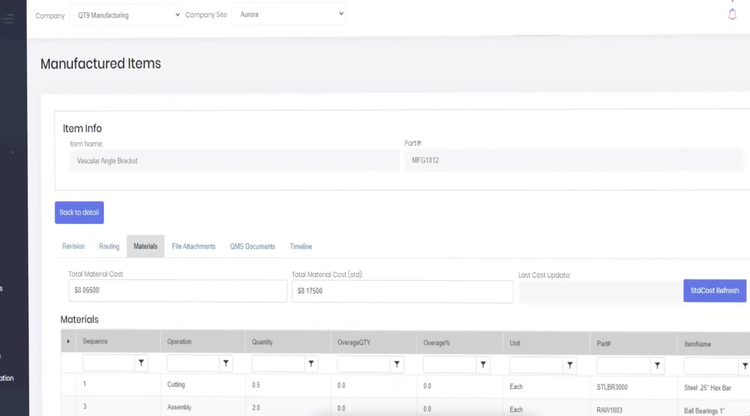Click the notification bell icon
The image size is (750, 416).
coord(732,14)
